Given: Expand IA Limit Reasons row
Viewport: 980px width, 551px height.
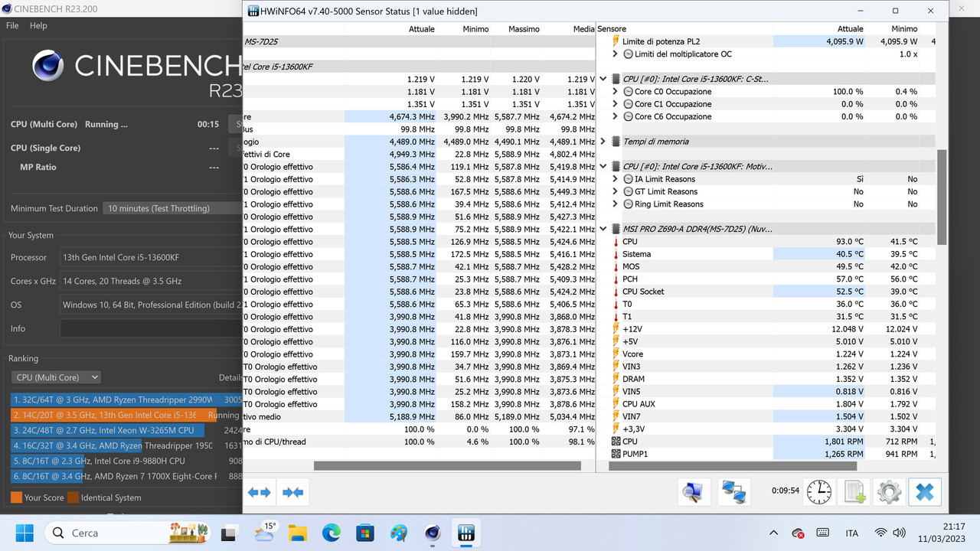Looking at the screenshot, I should click(x=616, y=179).
